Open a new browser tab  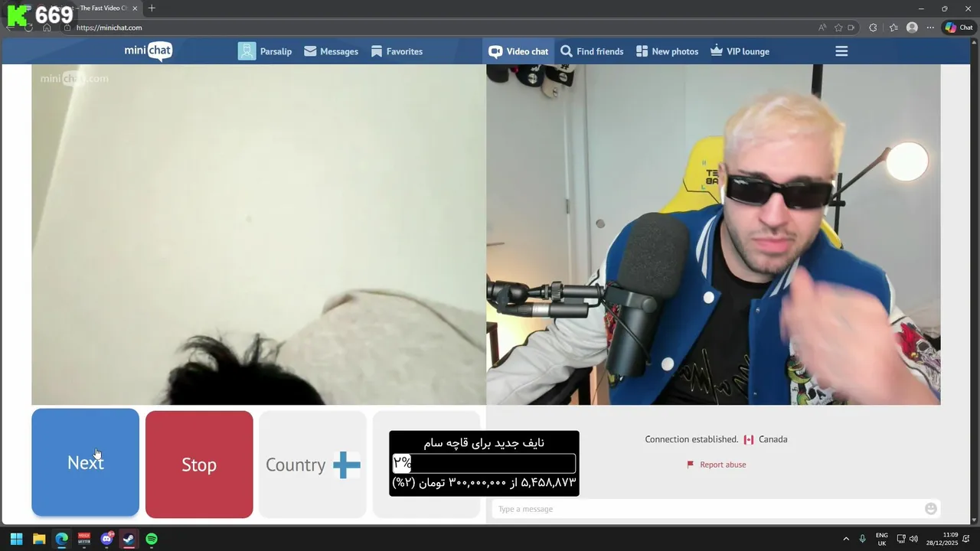point(152,8)
